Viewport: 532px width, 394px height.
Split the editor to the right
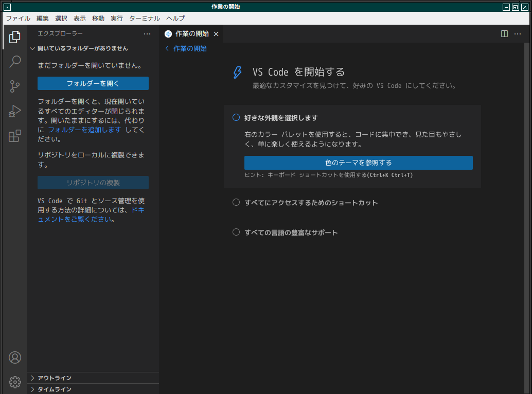tap(505, 34)
